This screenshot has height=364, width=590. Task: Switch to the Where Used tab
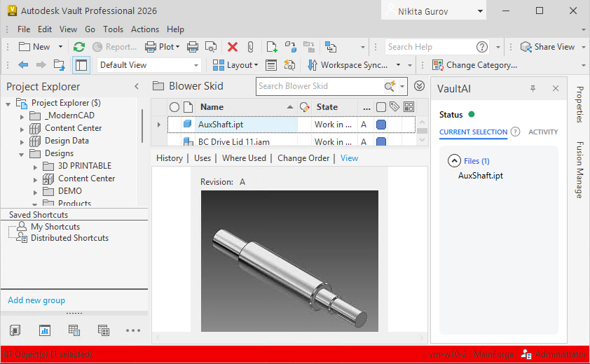[244, 158]
